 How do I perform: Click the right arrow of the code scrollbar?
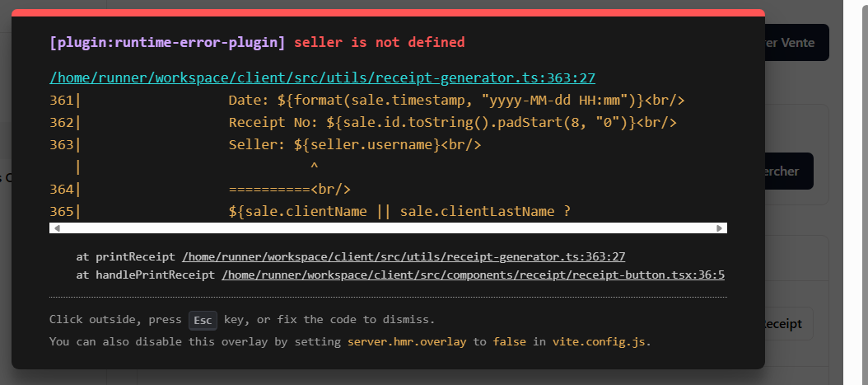coord(720,228)
